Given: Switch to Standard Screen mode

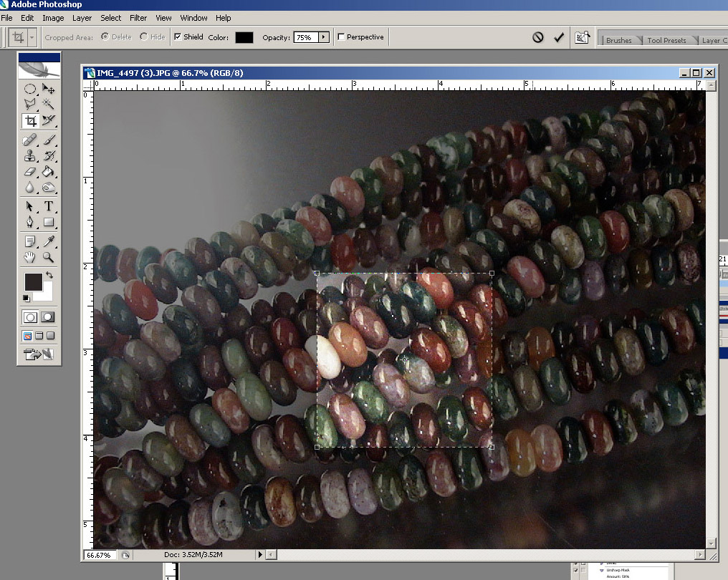Looking at the screenshot, I should tap(27, 336).
